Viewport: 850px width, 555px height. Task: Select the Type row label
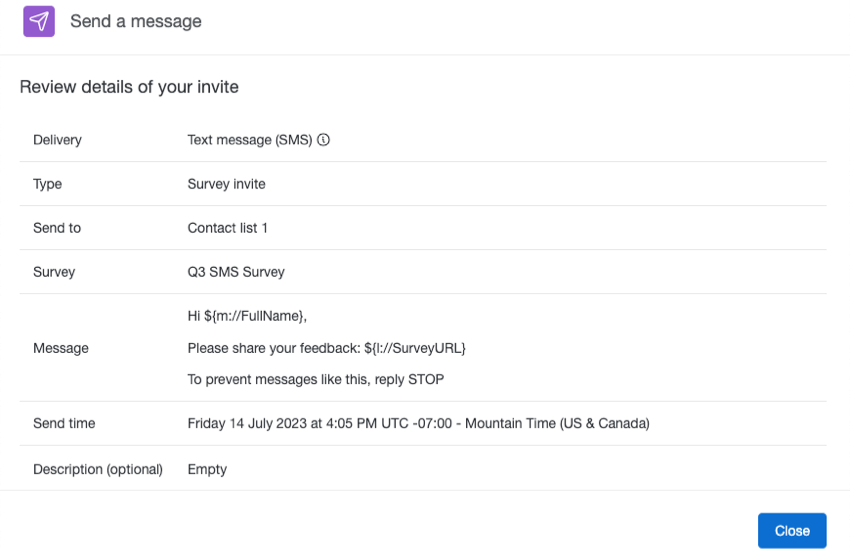point(47,184)
